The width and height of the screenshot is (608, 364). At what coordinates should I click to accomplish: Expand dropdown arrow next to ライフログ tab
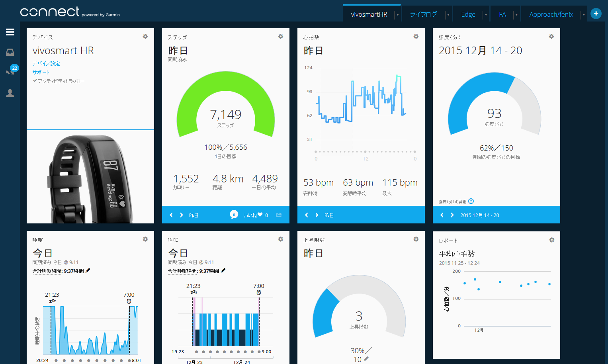pyautogui.click(x=448, y=15)
